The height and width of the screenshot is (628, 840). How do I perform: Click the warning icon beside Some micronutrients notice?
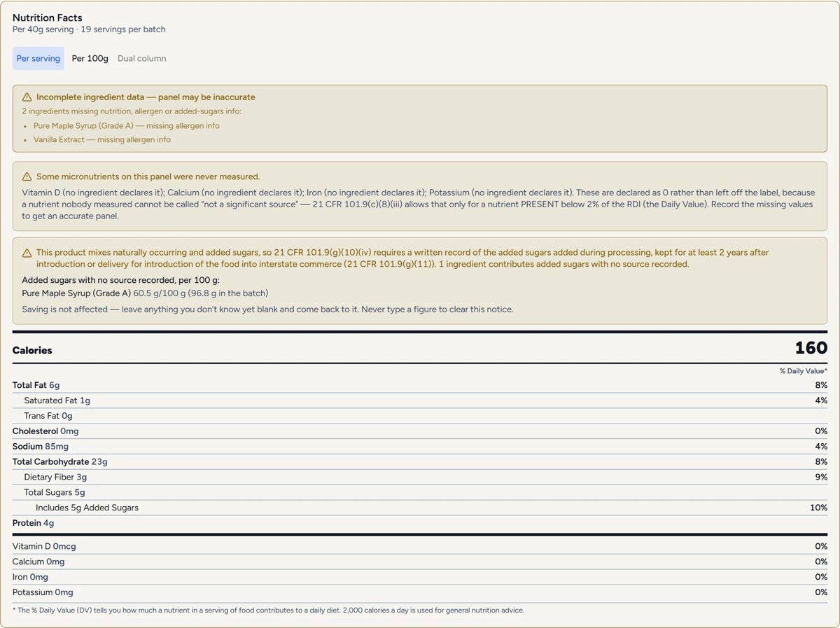click(x=27, y=177)
